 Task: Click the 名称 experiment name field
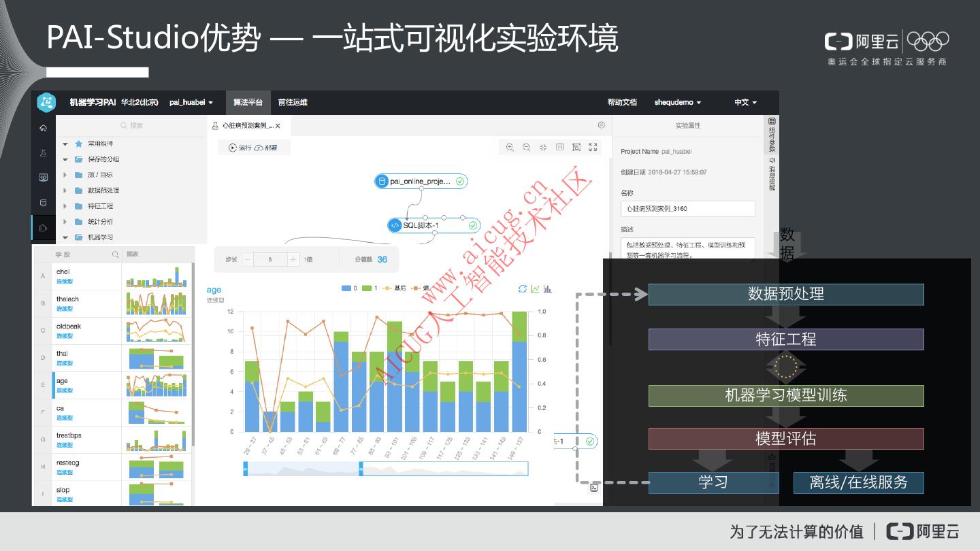(x=687, y=209)
